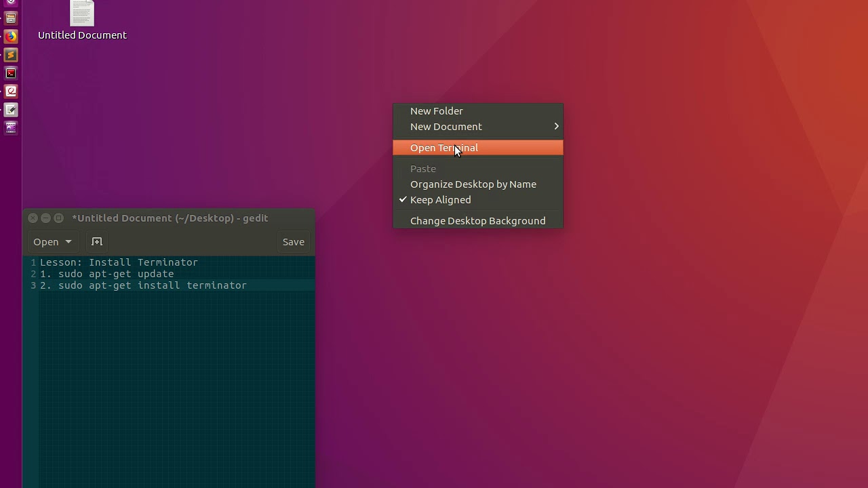This screenshot has width=868, height=488.
Task: Click the 'Untitled Document' desktop file label
Action: pos(82,35)
